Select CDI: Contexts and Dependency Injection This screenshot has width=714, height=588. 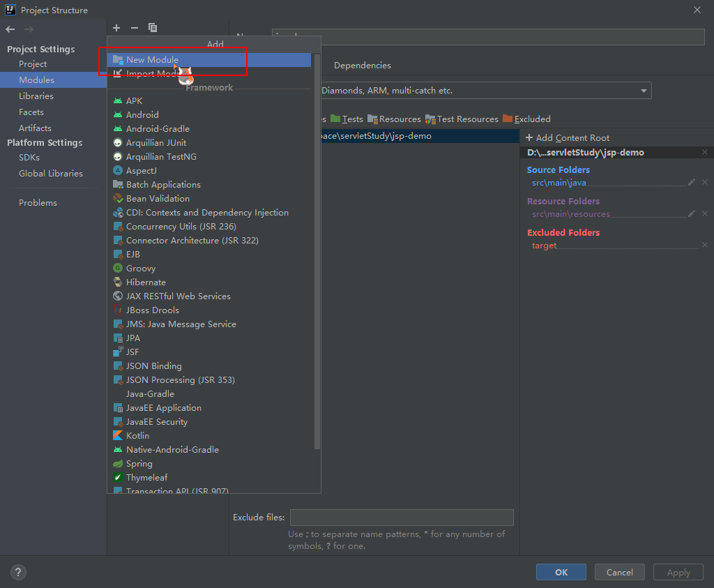click(x=211, y=212)
